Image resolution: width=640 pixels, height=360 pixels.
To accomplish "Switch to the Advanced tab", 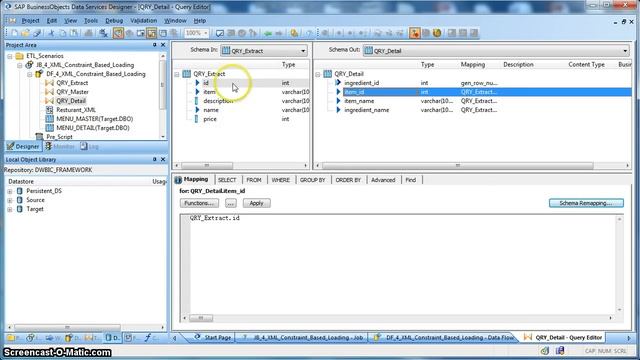I will (383, 180).
